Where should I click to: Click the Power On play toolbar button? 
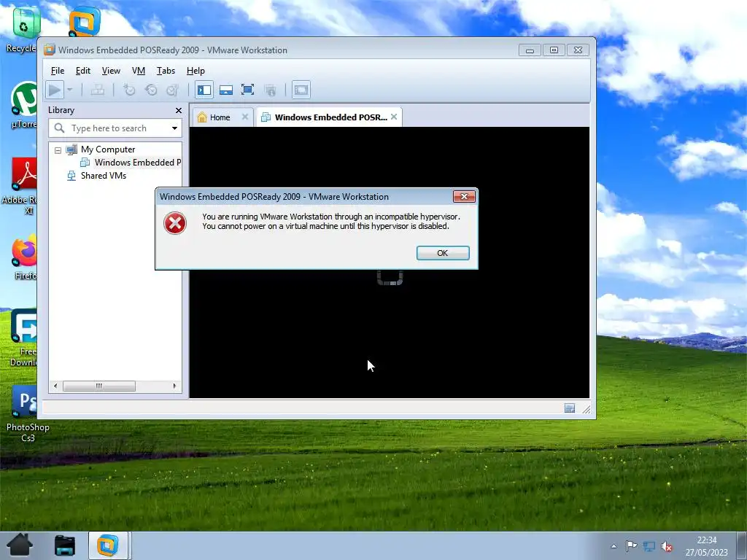click(x=55, y=90)
